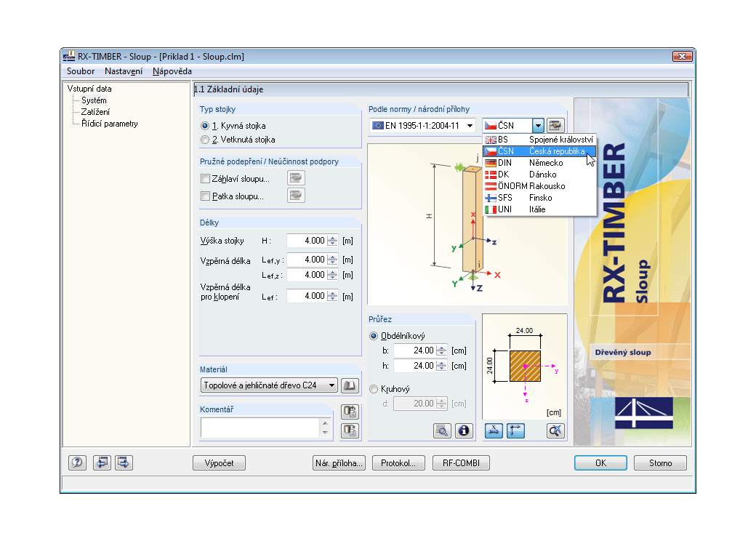The height and width of the screenshot is (541, 756).
Task: Collapse the ČSN national annex dropdown arrow
Action: (x=538, y=125)
